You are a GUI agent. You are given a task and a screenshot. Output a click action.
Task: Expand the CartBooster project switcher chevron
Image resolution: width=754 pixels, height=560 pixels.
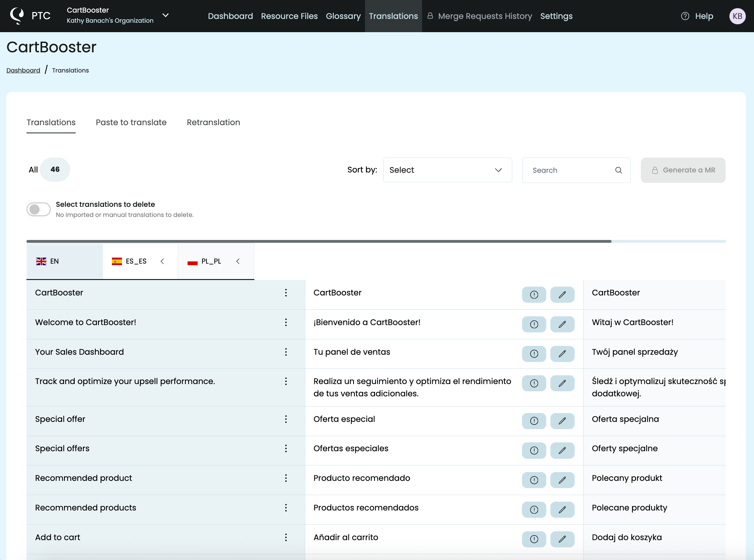point(165,15)
